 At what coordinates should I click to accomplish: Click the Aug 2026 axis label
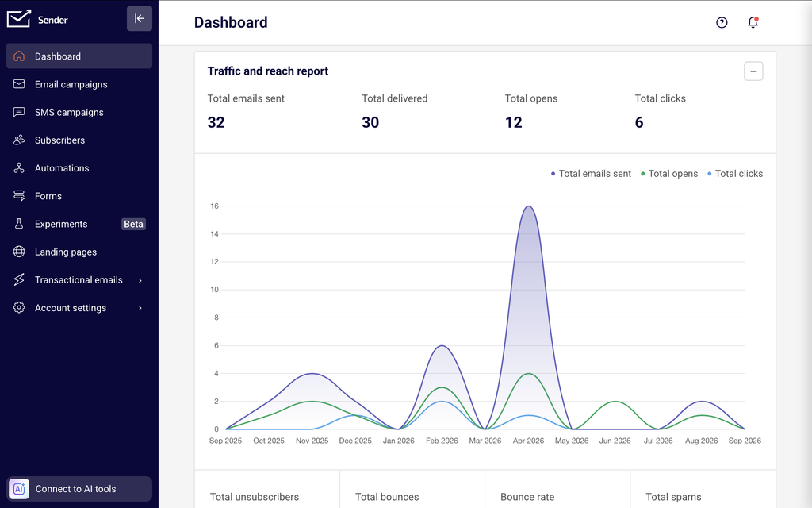701,441
